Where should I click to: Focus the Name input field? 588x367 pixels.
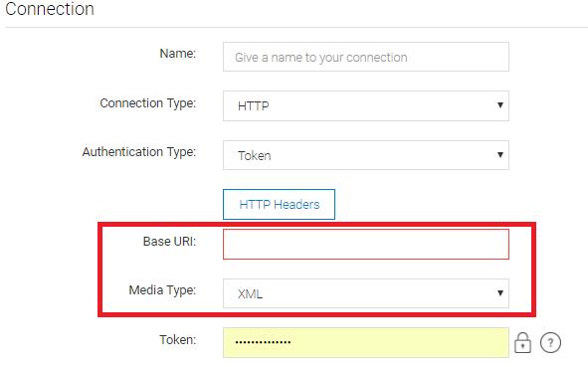coord(365,57)
